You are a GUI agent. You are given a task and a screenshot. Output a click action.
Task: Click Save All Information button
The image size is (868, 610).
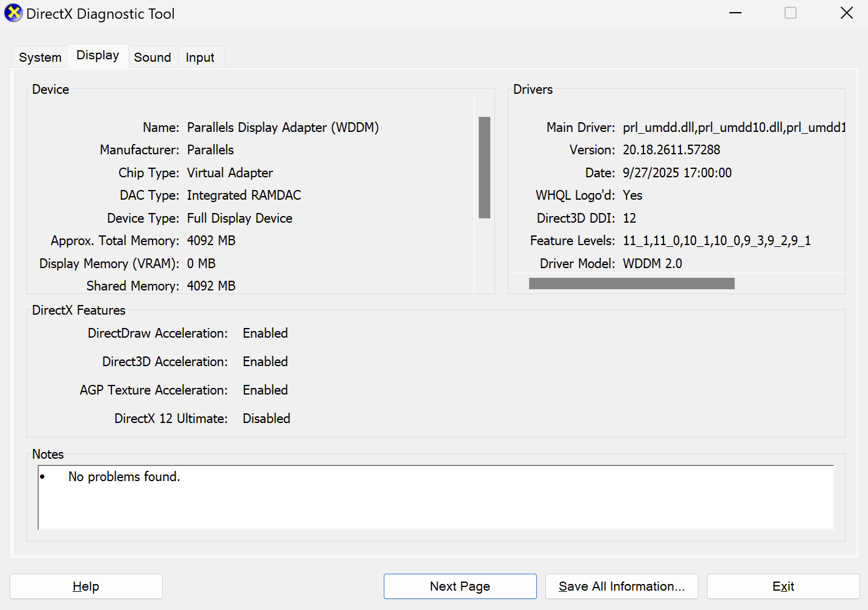(622, 586)
